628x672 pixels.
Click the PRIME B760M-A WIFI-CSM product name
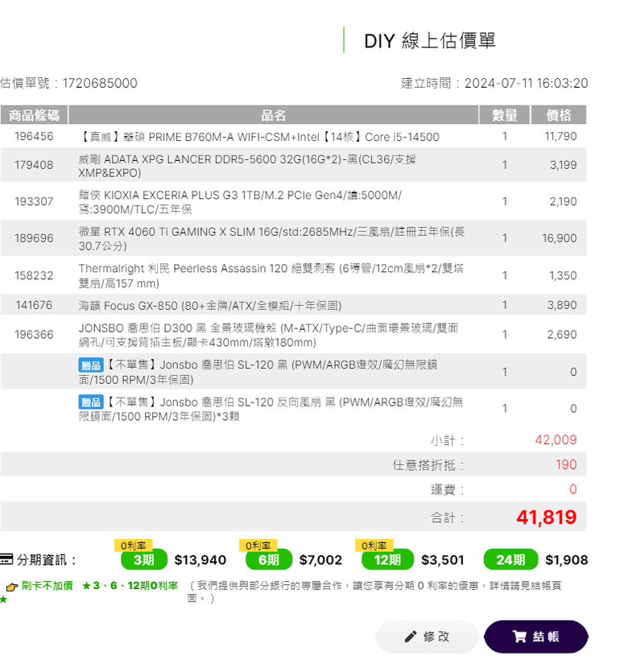click(x=259, y=137)
